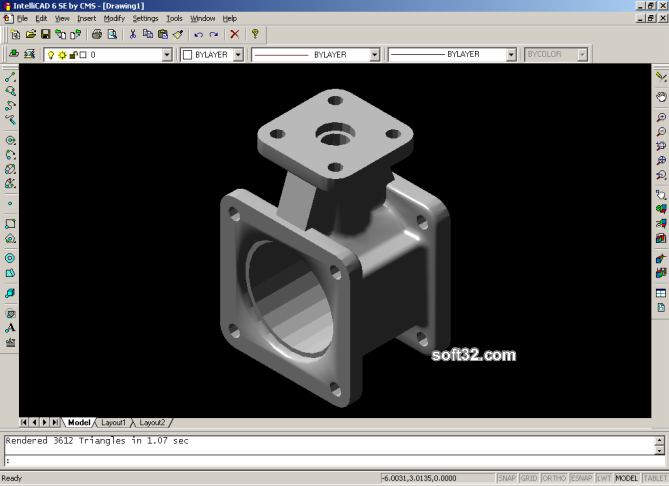
Task: Select the Line drawing tool
Action: pos(10,77)
